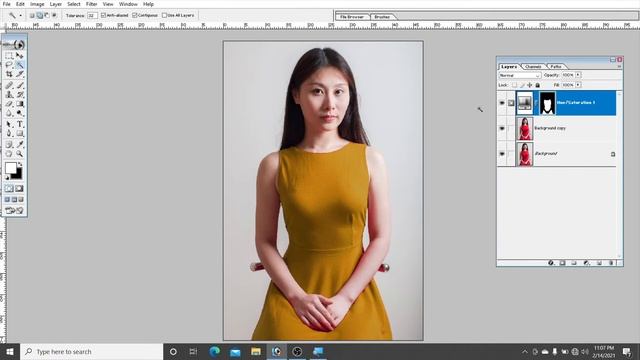
Task: Select the Hand tool
Action: (x=9, y=154)
